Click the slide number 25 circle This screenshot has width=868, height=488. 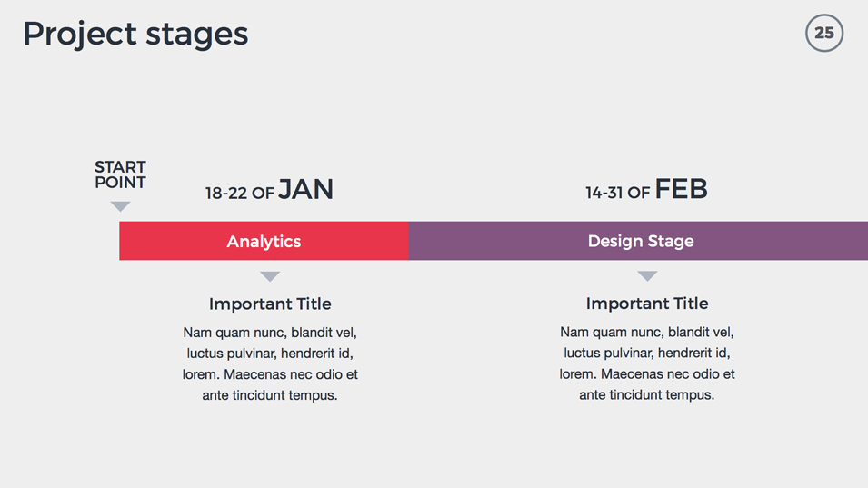[x=824, y=34]
